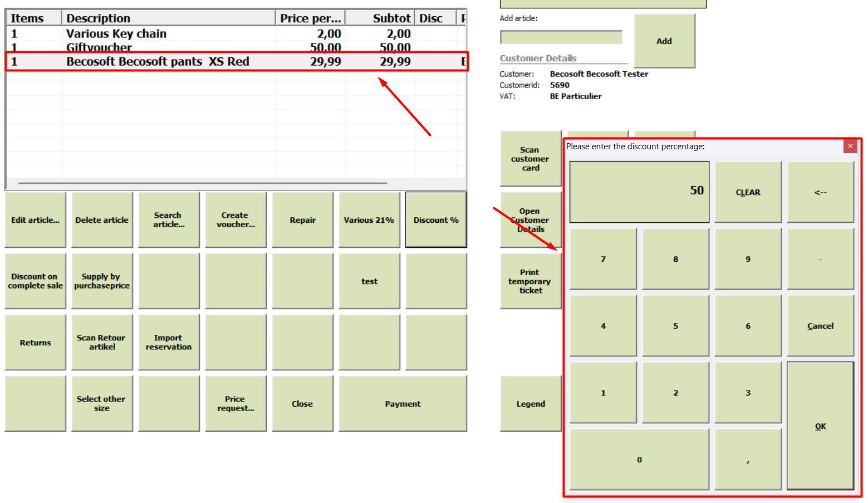Cancel the discount entry
868x503 pixels.
coord(820,326)
